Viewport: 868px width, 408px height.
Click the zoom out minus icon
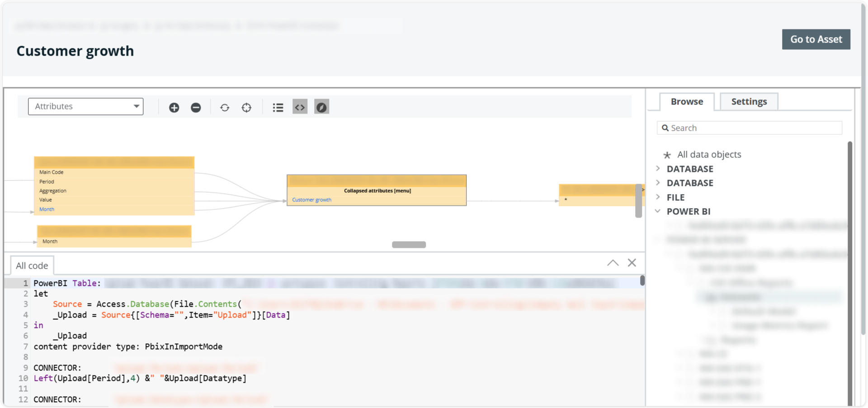[x=196, y=108]
